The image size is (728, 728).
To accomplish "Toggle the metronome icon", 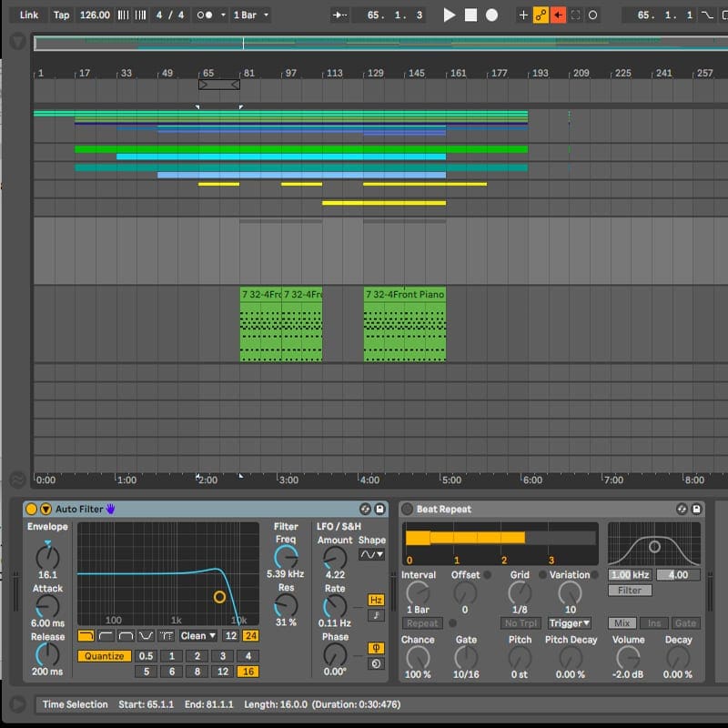I will click(205, 15).
